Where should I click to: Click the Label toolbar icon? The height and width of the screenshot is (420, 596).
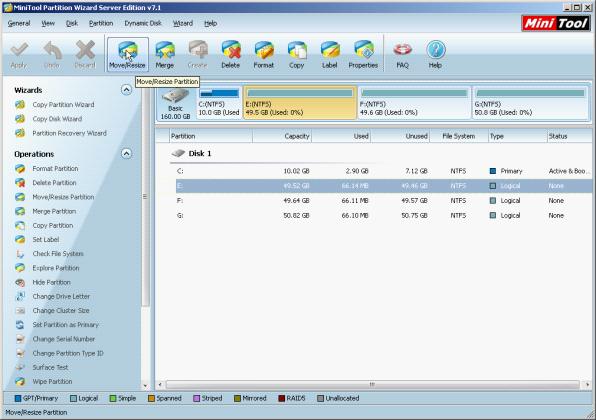pos(330,55)
